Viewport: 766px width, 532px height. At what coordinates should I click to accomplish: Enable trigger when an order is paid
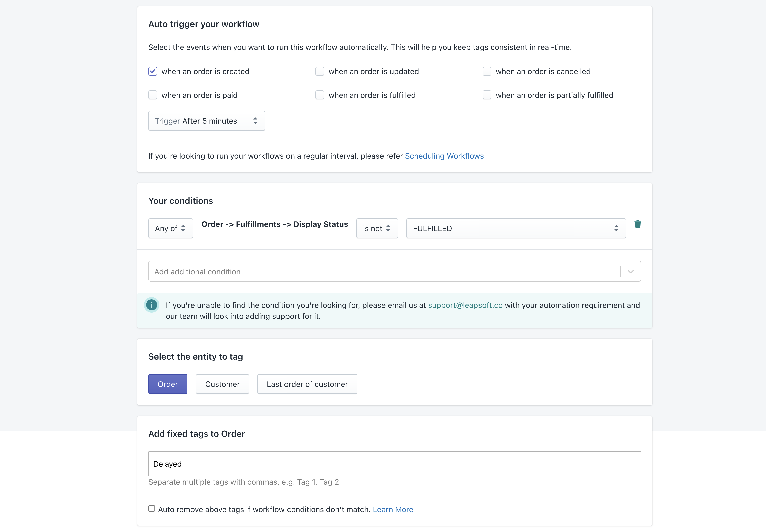pos(153,95)
